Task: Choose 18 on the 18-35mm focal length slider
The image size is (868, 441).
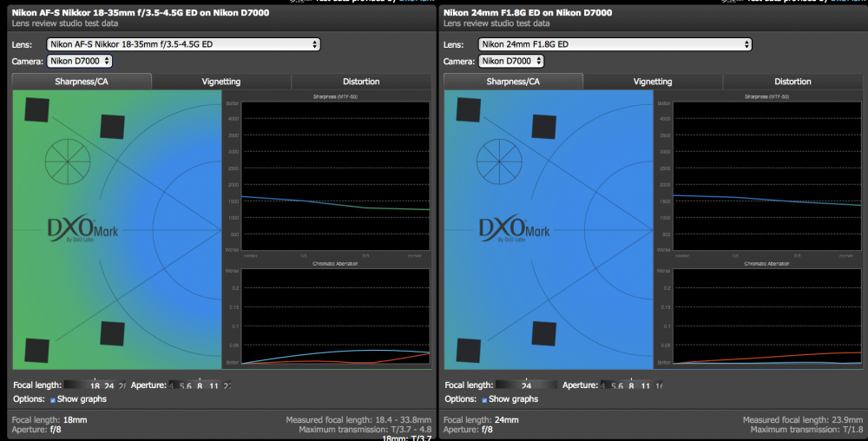Action: (95, 385)
